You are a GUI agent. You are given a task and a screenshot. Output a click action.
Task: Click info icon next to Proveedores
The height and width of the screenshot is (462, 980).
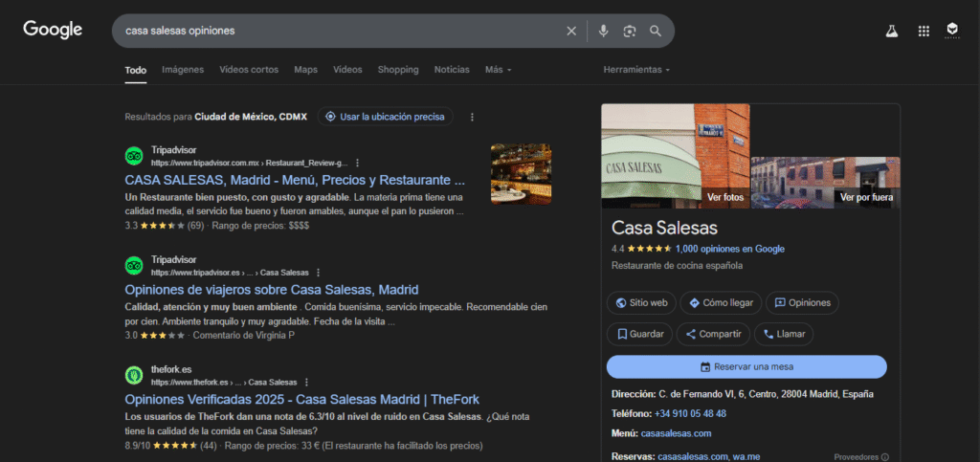[x=885, y=457]
